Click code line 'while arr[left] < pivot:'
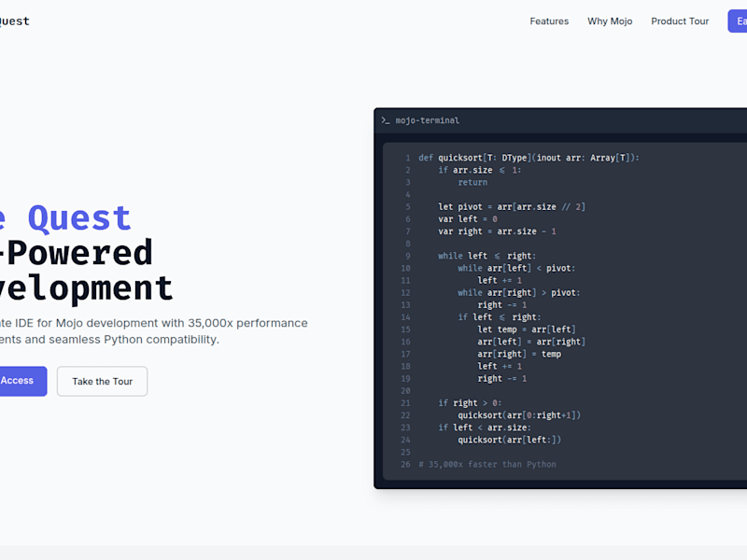 (516, 268)
